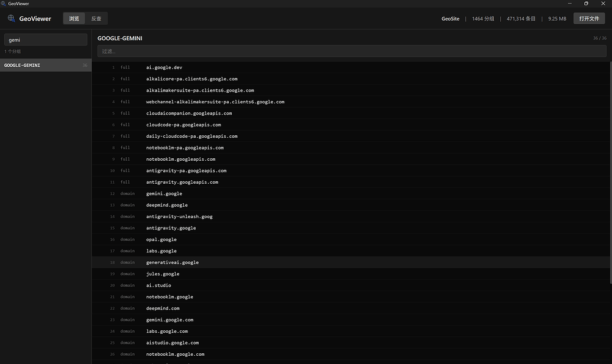The height and width of the screenshot is (364, 612).
Task: Click the 1 个分组 result count
Action: point(12,51)
